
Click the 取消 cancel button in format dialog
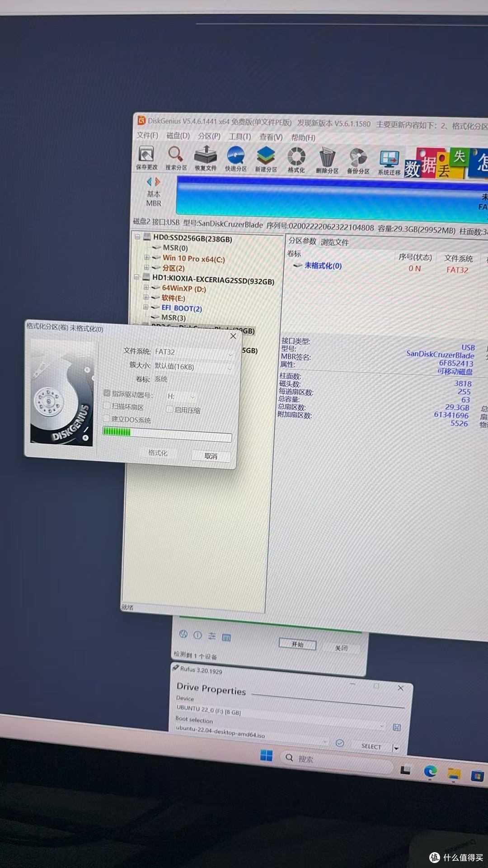tap(211, 456)
